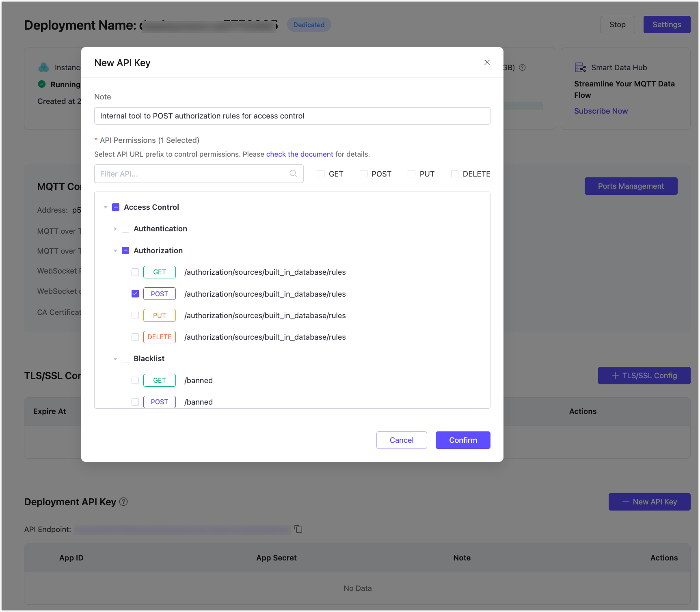Click the DELETE method tag for authorization rules
Viewport: 700px width, 612px height.
coord(159,337)
